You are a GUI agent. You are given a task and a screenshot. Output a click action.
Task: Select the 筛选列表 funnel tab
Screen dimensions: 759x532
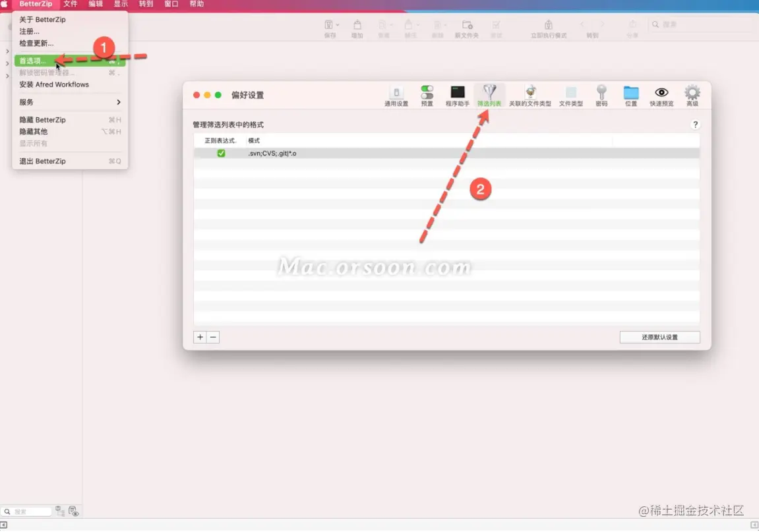(x=489, y=96)
